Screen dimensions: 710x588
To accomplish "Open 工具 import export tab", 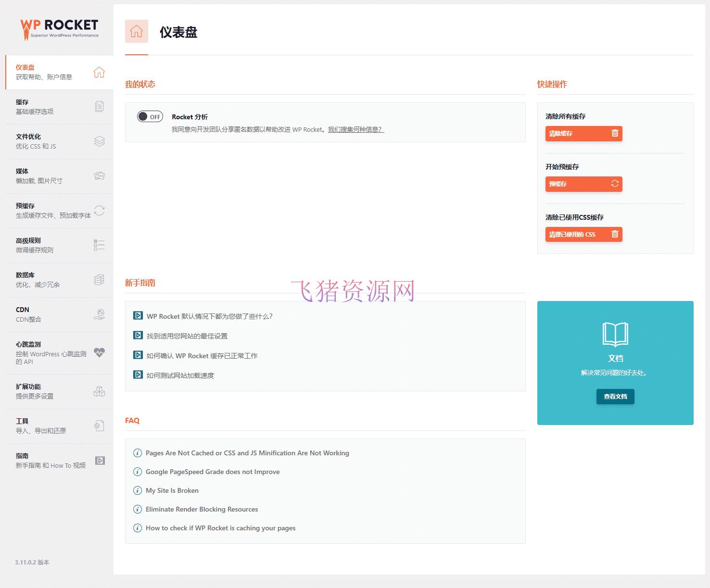I will point(59,426).
